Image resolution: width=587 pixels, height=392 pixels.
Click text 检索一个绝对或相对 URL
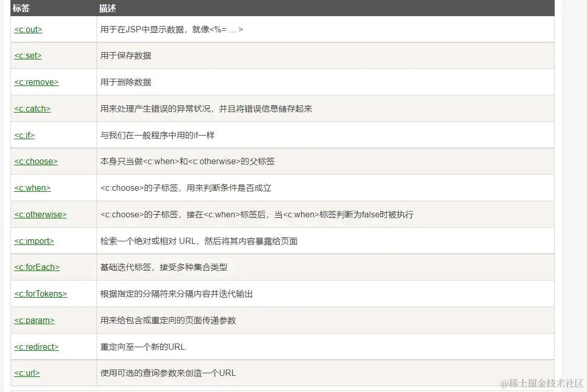point(148,241)
